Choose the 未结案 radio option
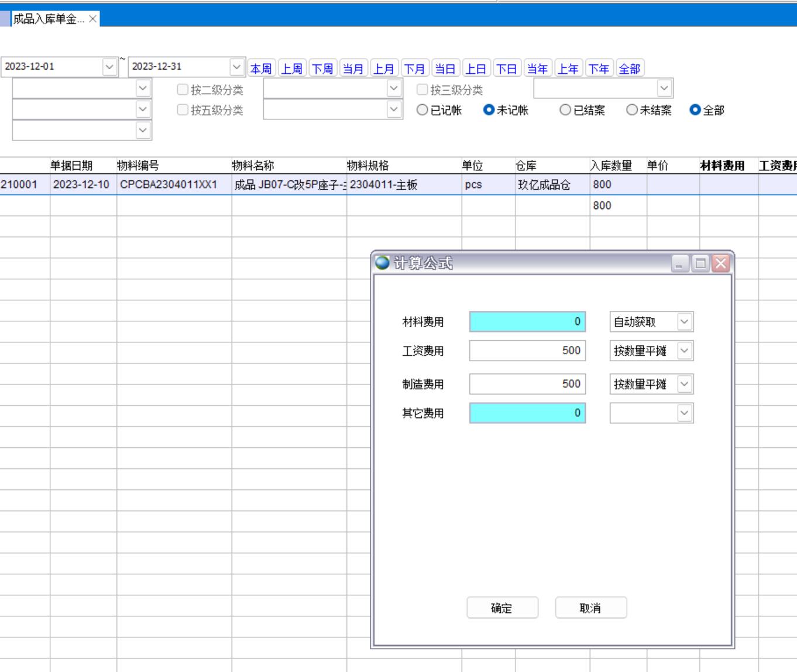This screenshot has height=672, width=797. click(x=632, y=110)
